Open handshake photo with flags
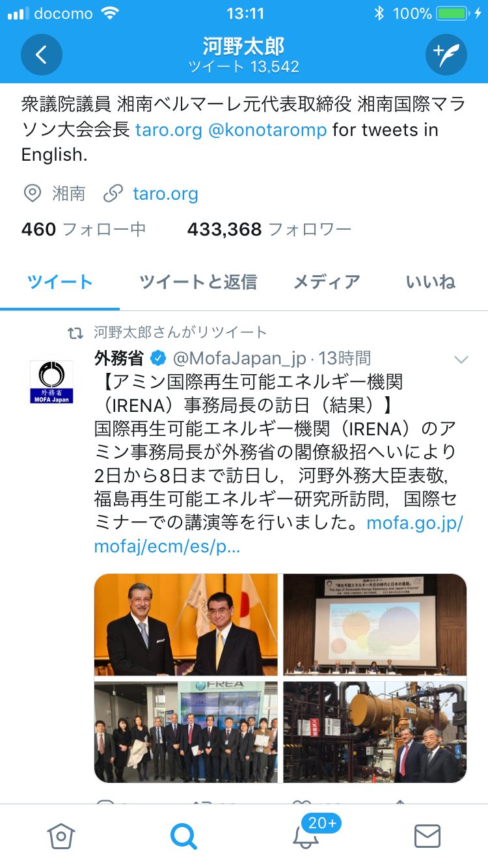 186,625
